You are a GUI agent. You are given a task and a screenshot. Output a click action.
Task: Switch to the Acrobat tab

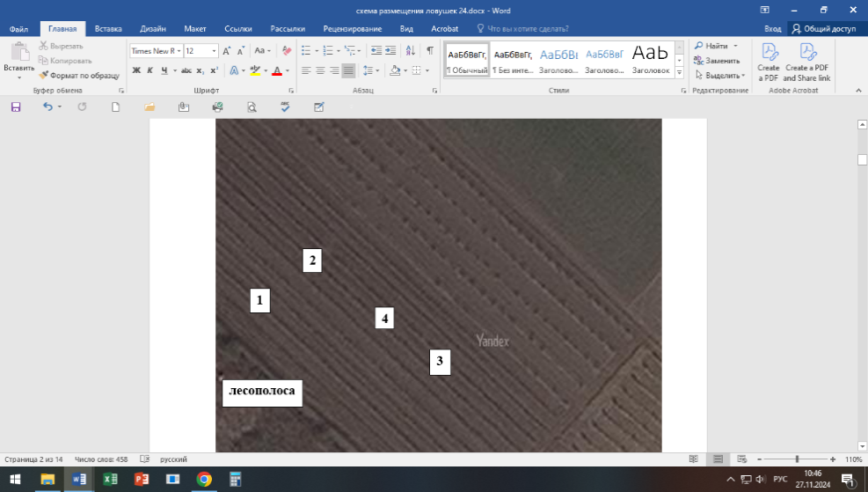(444, 29)
